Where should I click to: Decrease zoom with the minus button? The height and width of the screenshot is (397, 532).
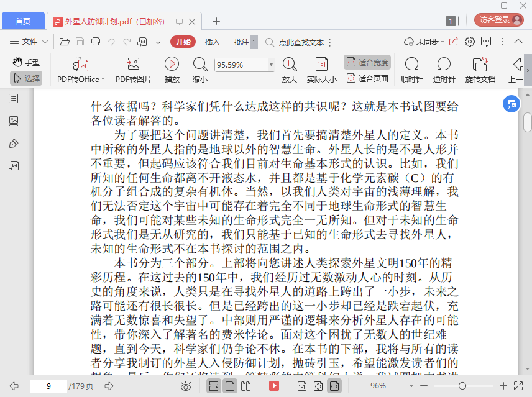pyautogui.click(x=424, y=386)
